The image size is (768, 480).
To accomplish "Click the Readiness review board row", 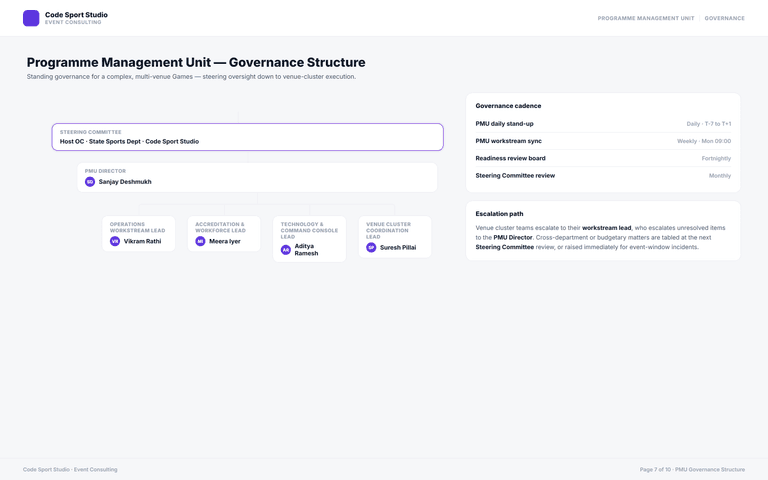I will (x=603, y=158).
